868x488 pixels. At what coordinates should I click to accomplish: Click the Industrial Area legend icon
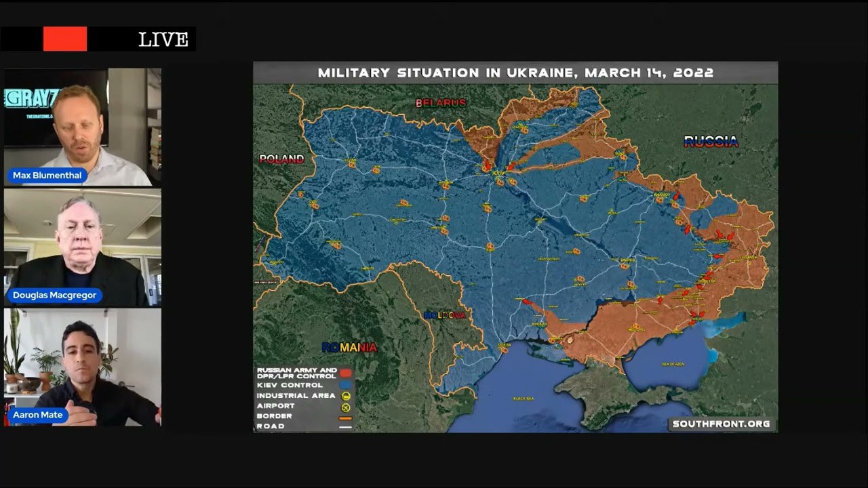346,395
